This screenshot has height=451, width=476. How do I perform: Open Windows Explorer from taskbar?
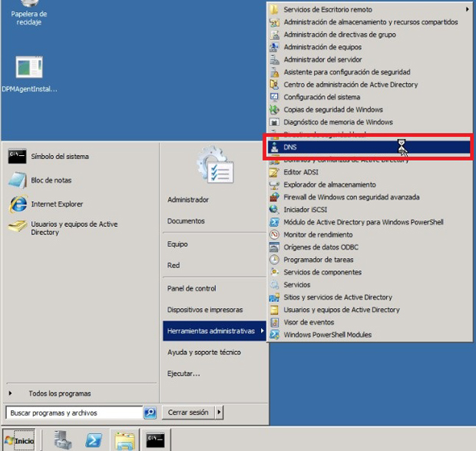[x=124, y=439]
